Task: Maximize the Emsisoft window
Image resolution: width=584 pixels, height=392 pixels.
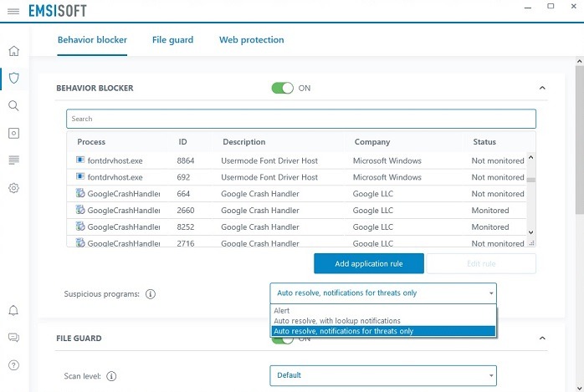Action: coord(551,6)
